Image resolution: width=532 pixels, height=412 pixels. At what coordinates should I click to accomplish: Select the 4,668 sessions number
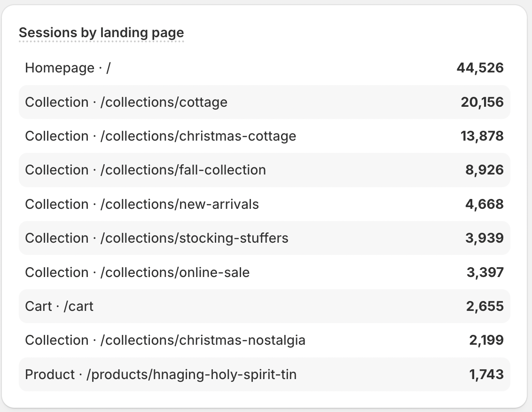(484, 204)
